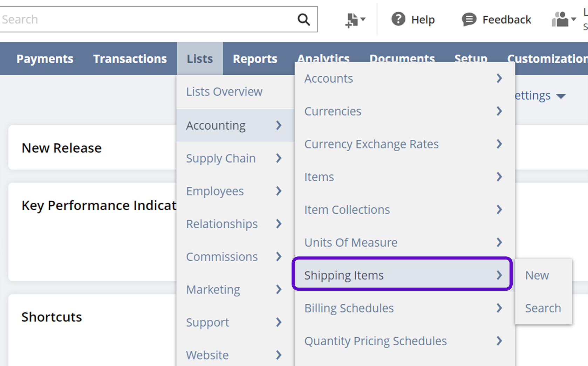Image resolution: width=588 pixels, height=366 pixels.
Task: Open the Payments menu tab
Action: click(x=45, y=59)
